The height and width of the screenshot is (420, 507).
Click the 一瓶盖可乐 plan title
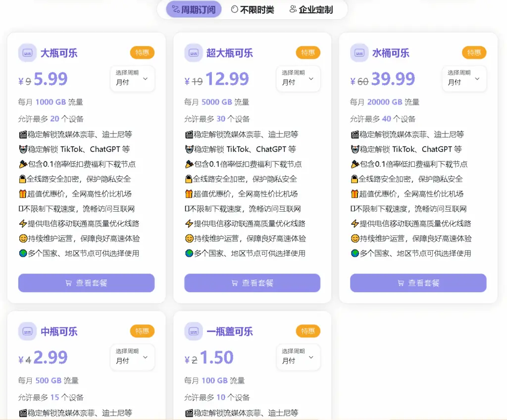(230, 331)
